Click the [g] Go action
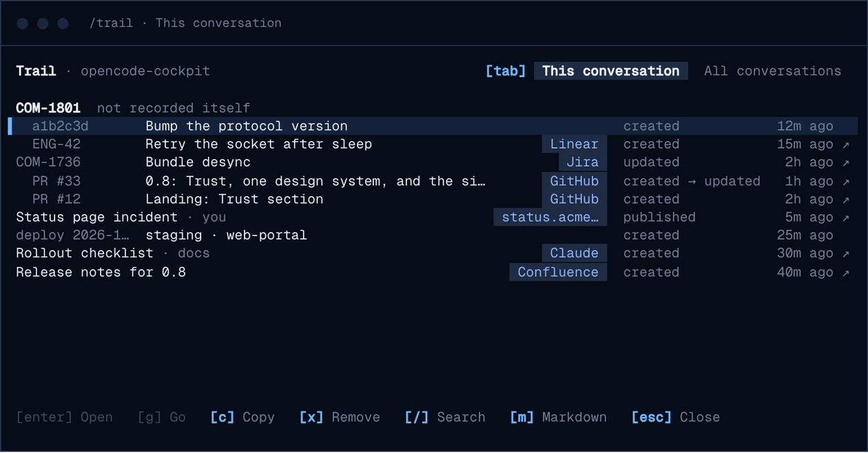Viewport: 868px width, 453px height. 161,417
